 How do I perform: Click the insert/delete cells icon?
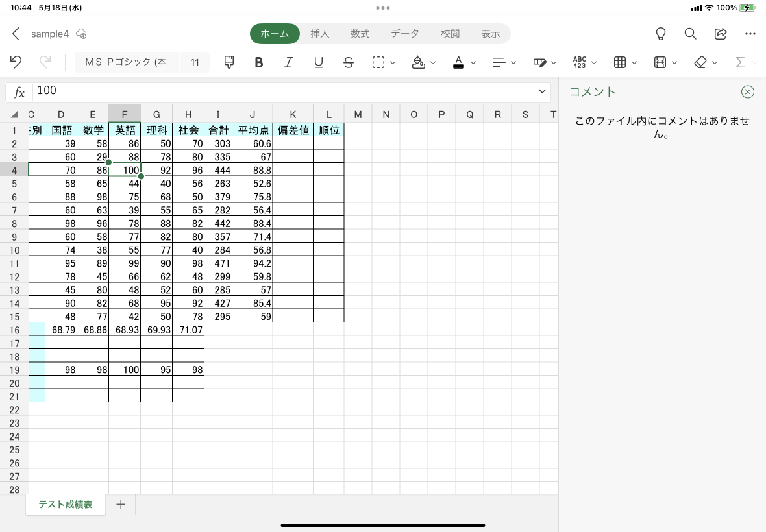pyautogui.click(x=660, y=62)
